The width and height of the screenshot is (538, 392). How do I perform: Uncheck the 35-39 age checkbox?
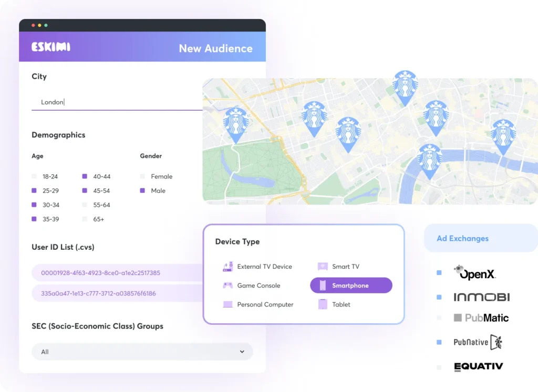pyautogui.click(x=34, y=219)
